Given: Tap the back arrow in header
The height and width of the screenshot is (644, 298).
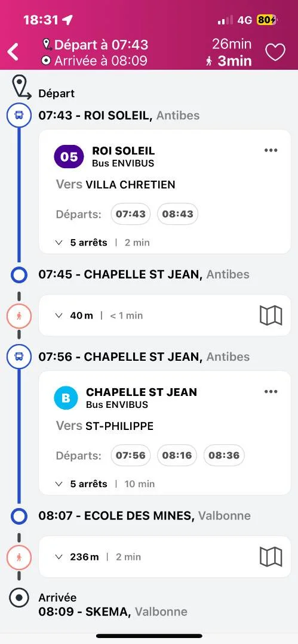Looking at the screenshot, I should tap(13, 52).
